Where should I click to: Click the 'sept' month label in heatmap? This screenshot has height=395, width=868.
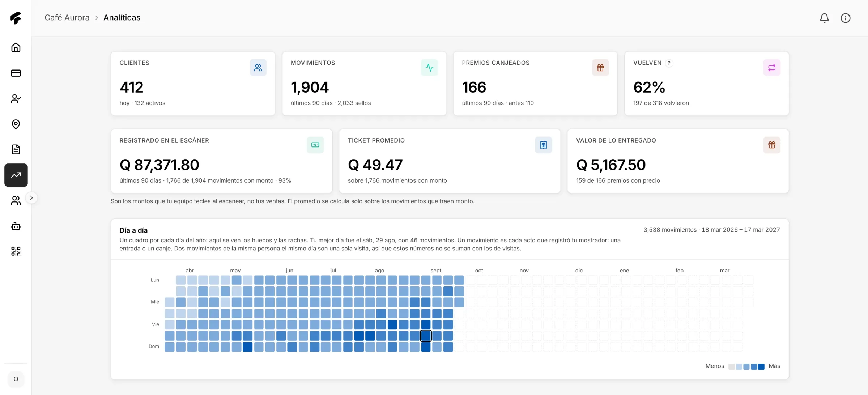tap(436, 271)
